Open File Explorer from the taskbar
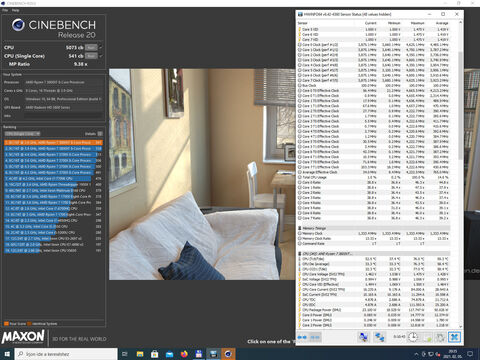480x360 pixels. point(140,354)
